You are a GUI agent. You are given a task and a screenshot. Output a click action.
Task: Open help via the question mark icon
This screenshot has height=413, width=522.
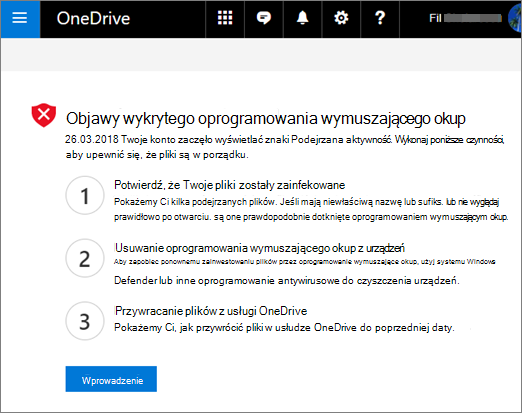[380, 19]
